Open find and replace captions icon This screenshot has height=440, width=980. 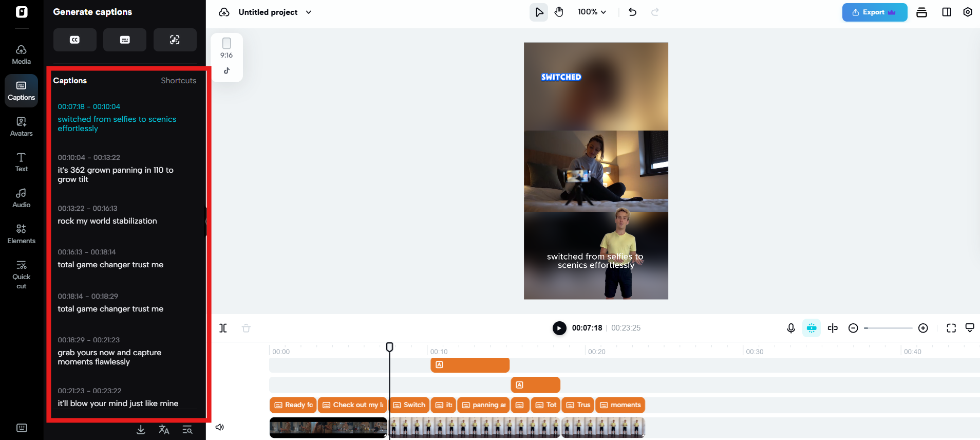(x=187, y=430)
